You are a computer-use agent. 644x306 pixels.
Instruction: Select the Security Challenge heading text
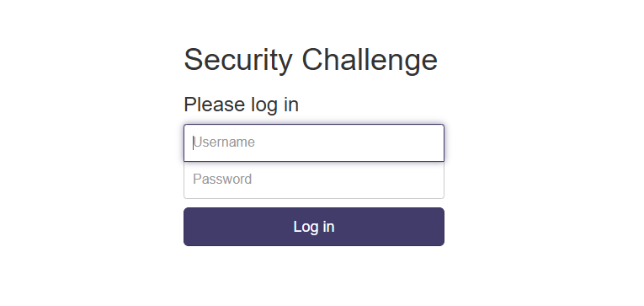coord(311,60)
